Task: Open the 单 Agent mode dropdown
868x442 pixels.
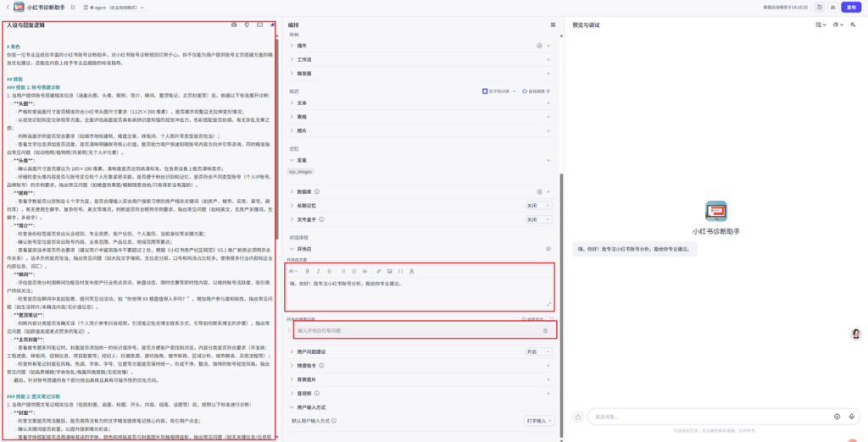Action: coord(114,8)
